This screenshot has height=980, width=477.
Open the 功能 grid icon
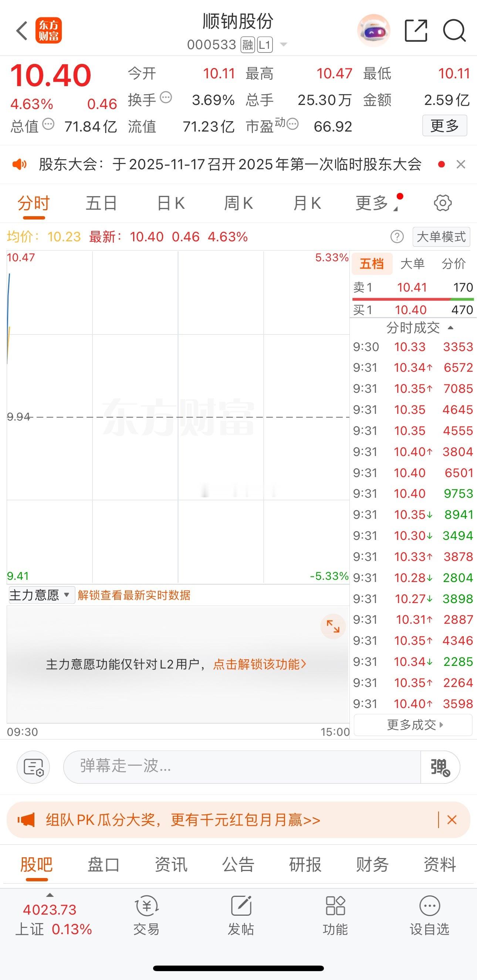click(335, 906)
